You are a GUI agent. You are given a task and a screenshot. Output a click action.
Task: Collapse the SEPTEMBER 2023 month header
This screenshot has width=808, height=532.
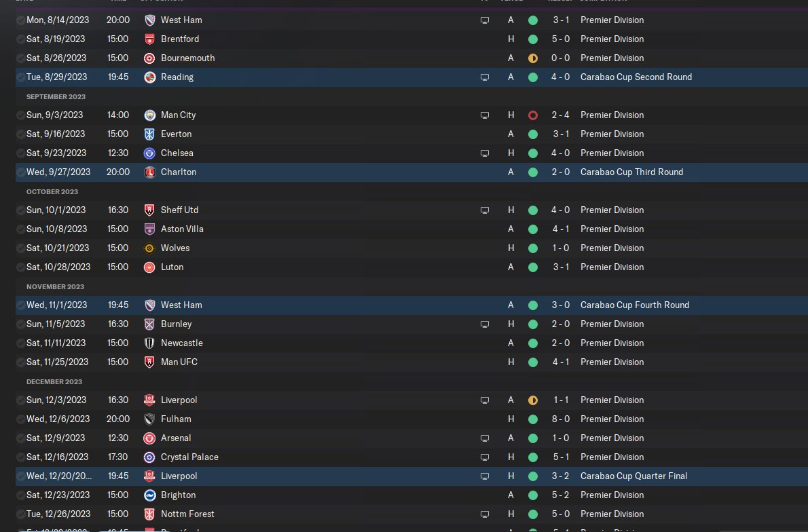(x=56, y=97)
